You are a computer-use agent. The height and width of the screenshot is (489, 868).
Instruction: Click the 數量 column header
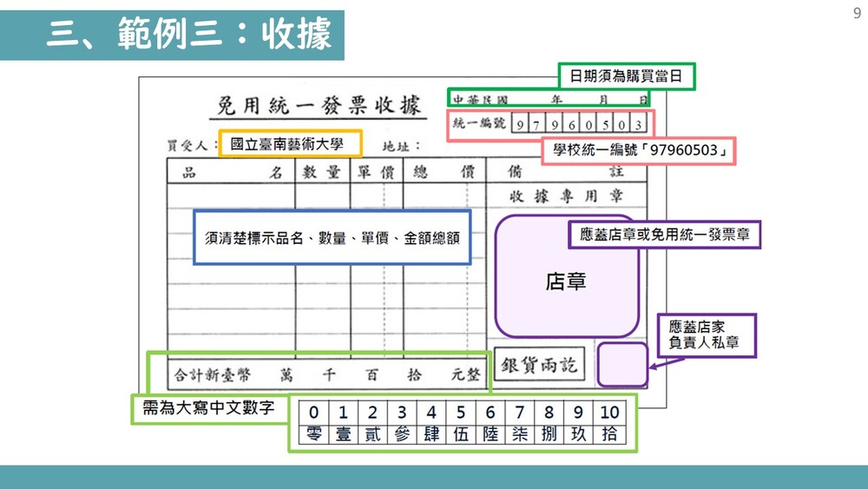(x=321, y=172)
